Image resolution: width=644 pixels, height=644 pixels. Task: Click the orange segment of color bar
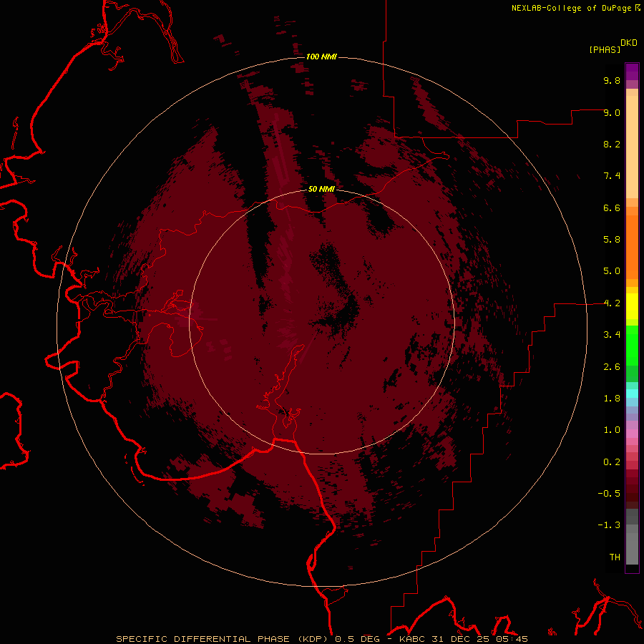click(x=632, y=247)
